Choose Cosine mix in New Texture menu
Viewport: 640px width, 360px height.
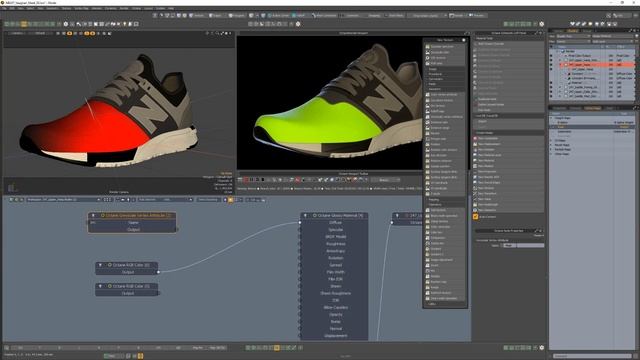[444, 243]
